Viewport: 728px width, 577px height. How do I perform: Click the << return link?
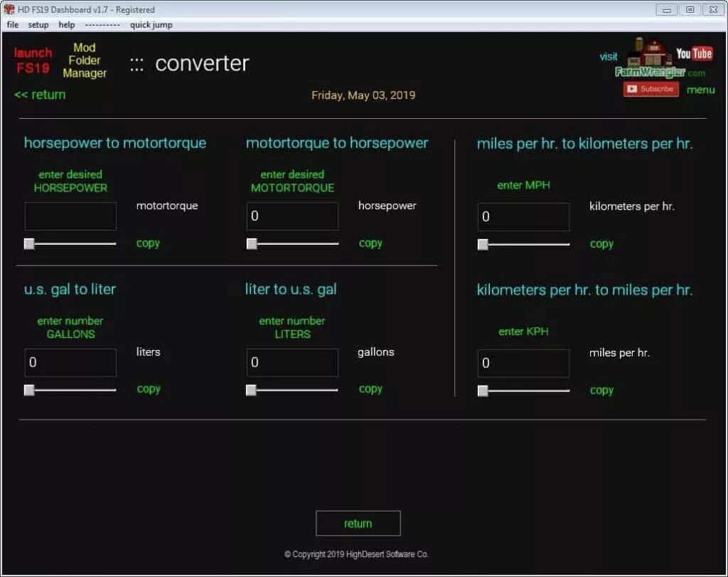click(x=39, y=95)
